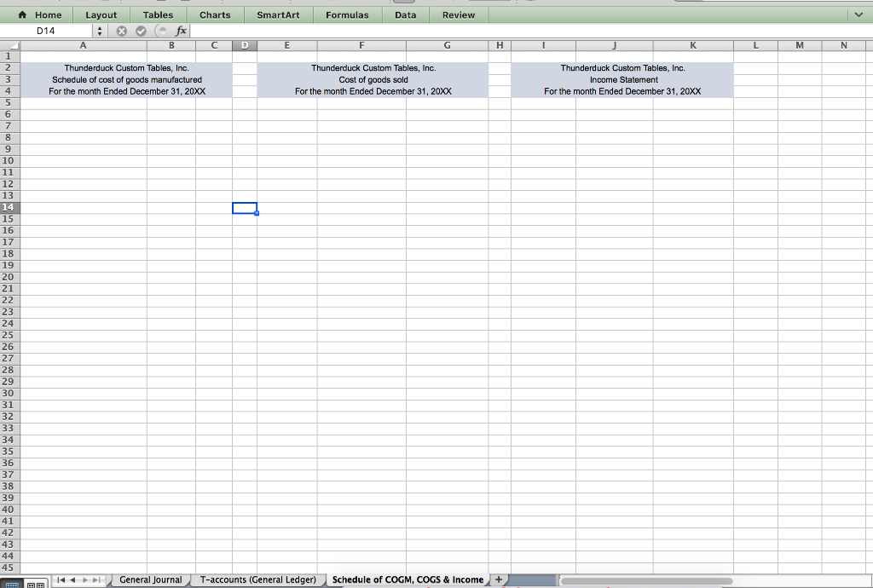Switch to Page Layout view icon
The height and width of the screenshot is (588, 873).
click(36, 584)
